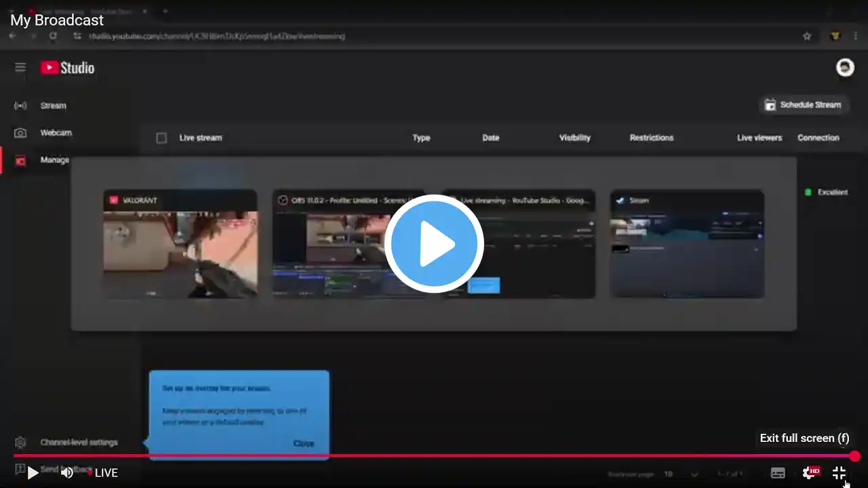Click the Live viewers column header

759,138
